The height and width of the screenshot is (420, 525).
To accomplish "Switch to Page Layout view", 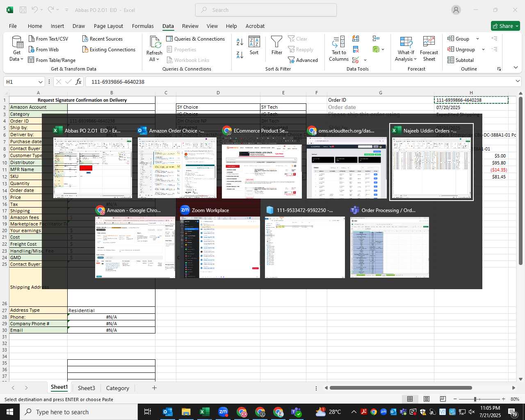I will point(426,399).
